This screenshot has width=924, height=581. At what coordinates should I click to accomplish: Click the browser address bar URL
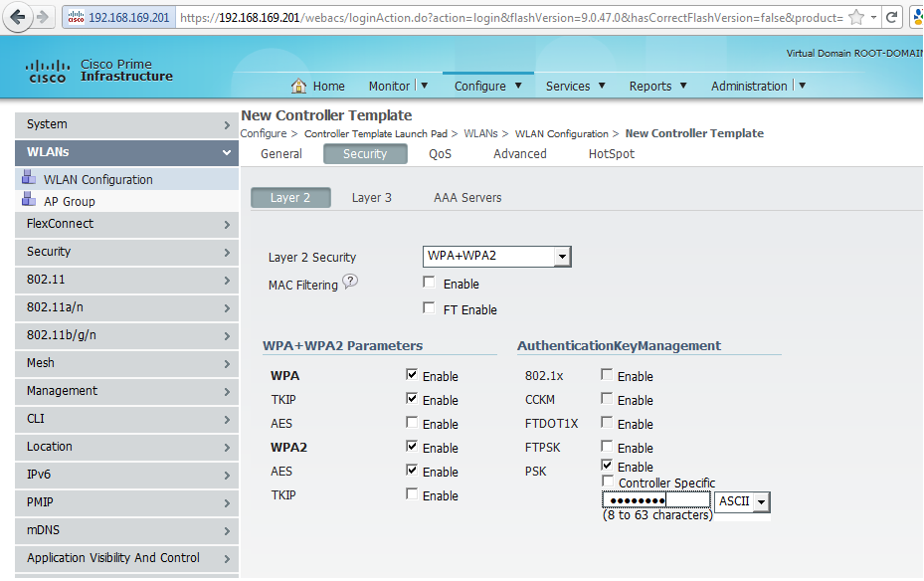511,18
